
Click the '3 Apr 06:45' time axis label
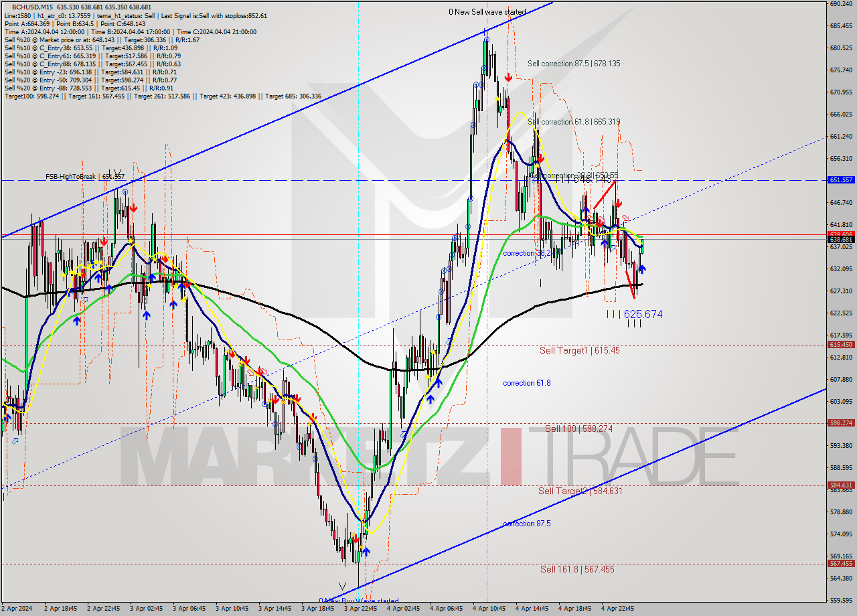click(x=189, y=609)
